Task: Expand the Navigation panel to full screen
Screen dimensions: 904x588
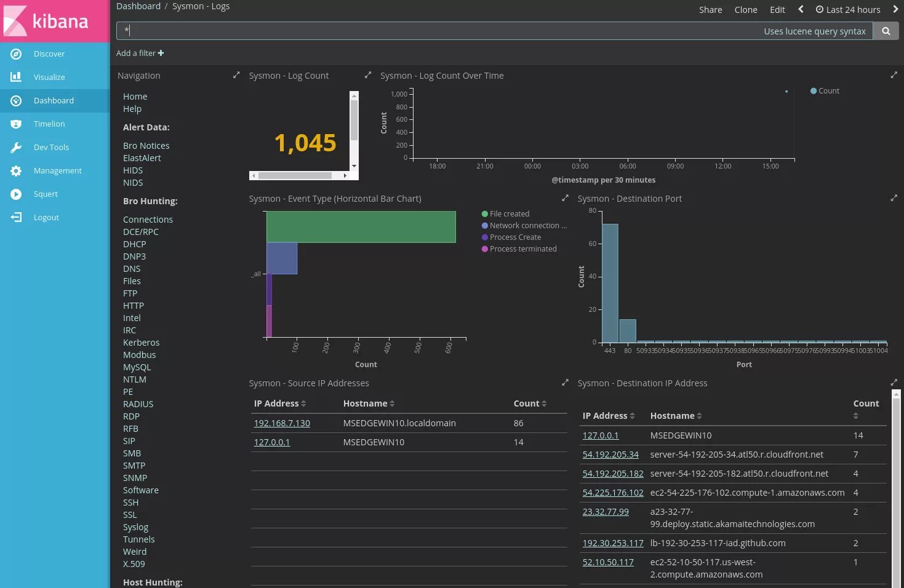Action: pos(236,75)
